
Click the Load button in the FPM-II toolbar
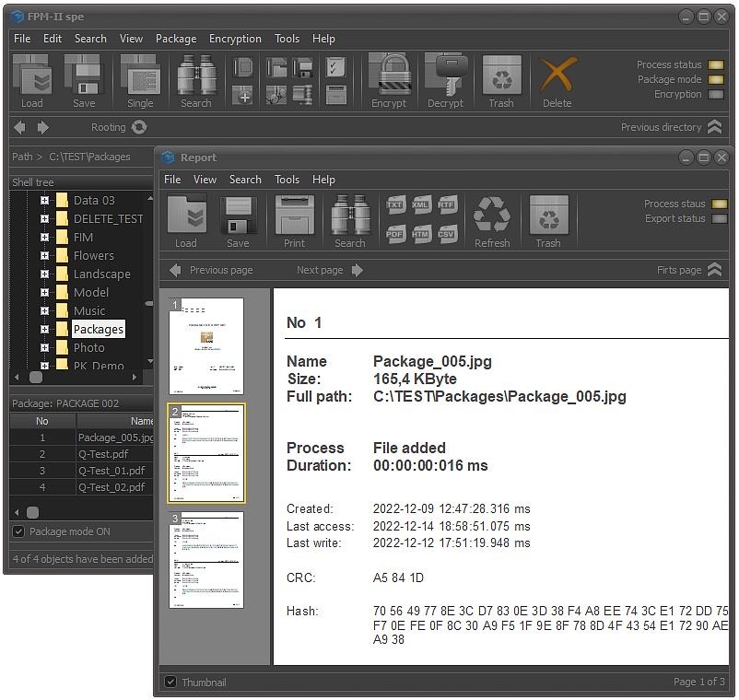tap(31, 81)
